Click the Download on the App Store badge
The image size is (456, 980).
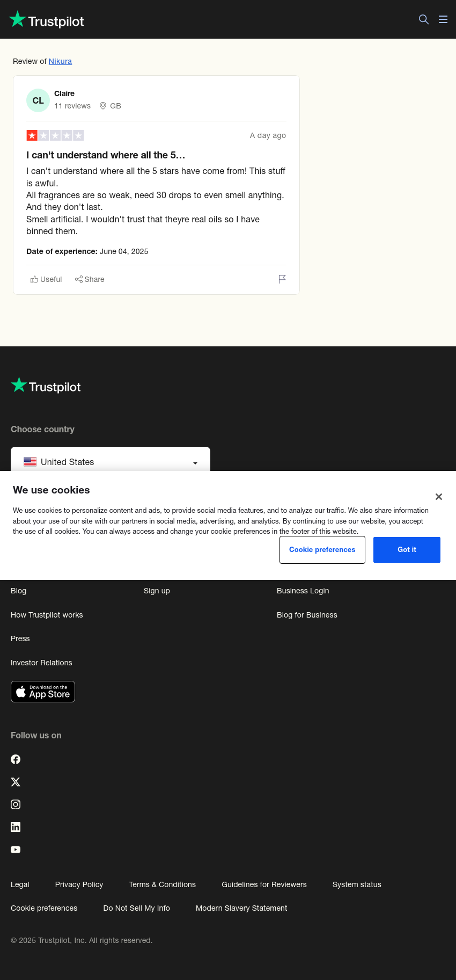point(43,692)
